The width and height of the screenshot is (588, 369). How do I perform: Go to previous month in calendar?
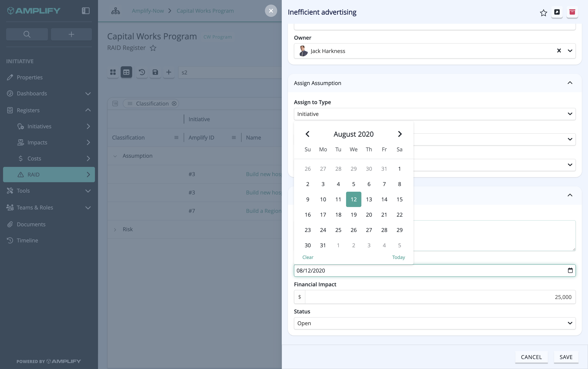[x=307, y=134]
